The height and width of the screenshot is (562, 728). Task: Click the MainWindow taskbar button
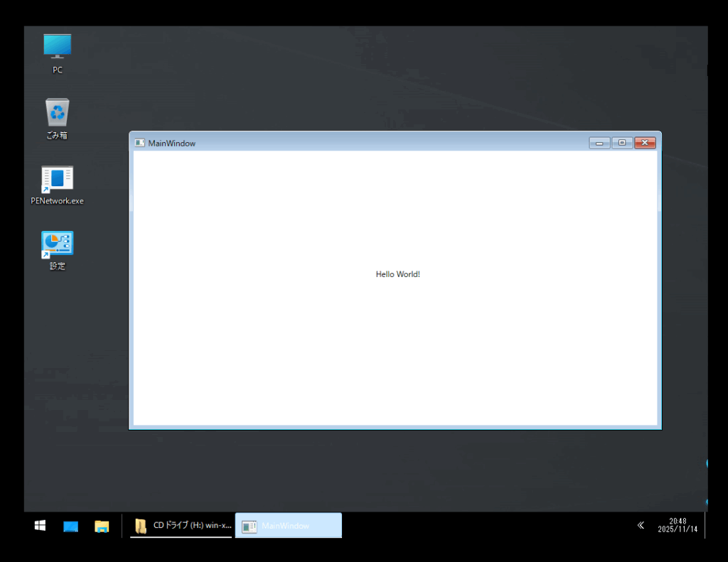point(288,526)
